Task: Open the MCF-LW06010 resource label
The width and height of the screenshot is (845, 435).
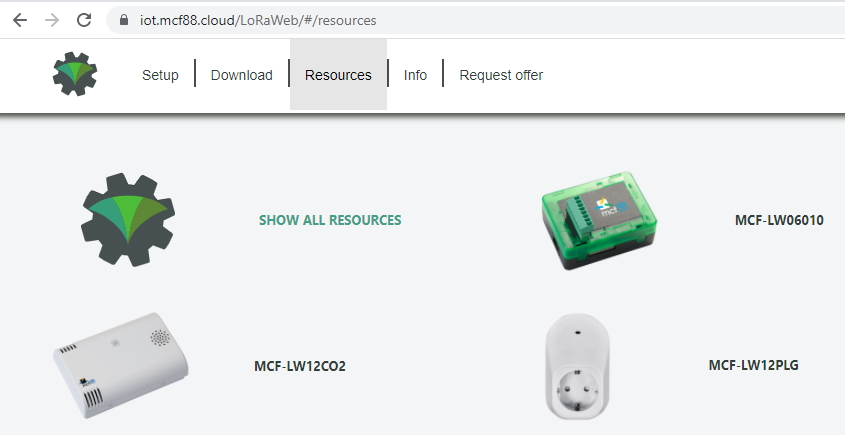Action: (779, 220)
